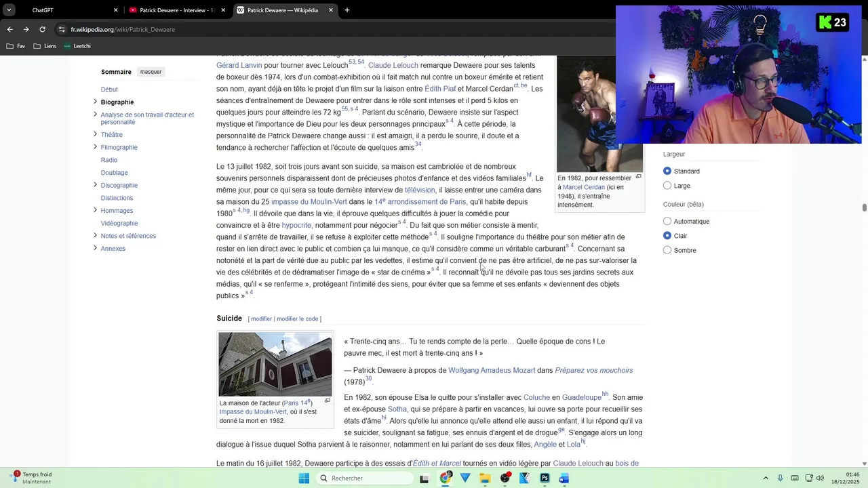The width and height of the screenshot is (868, 488).
Task: Click enlarge icon on house photo caption
Action: point(328,401)
